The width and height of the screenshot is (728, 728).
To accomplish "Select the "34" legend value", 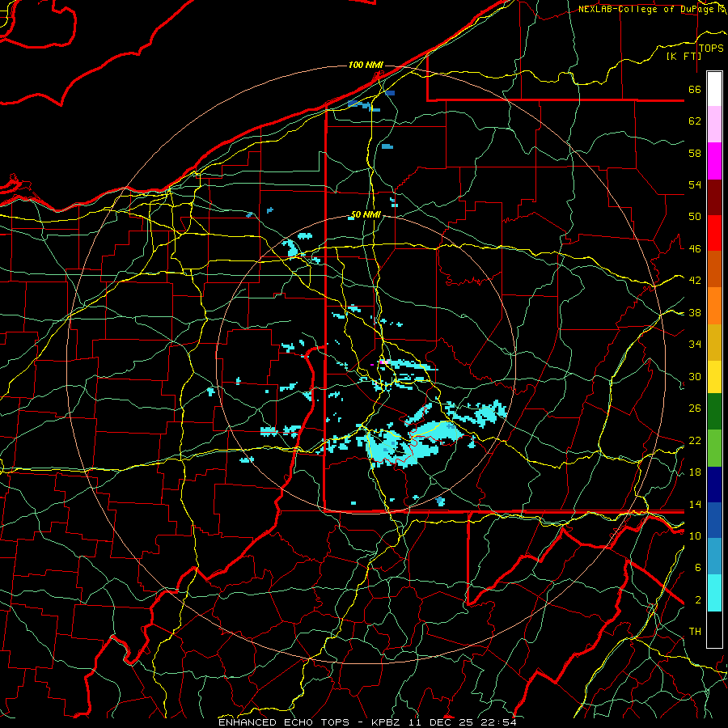I will pos(695,345).
